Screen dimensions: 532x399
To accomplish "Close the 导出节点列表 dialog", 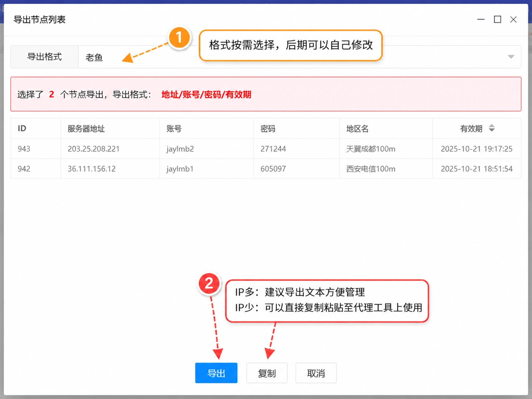I will [x=513, y=19].
